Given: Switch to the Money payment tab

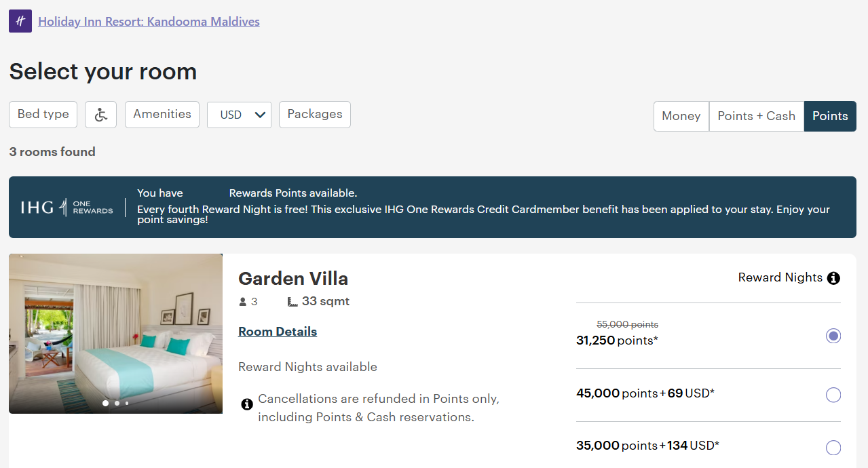Looking at the screenshot, I should (x=681, y=116).
